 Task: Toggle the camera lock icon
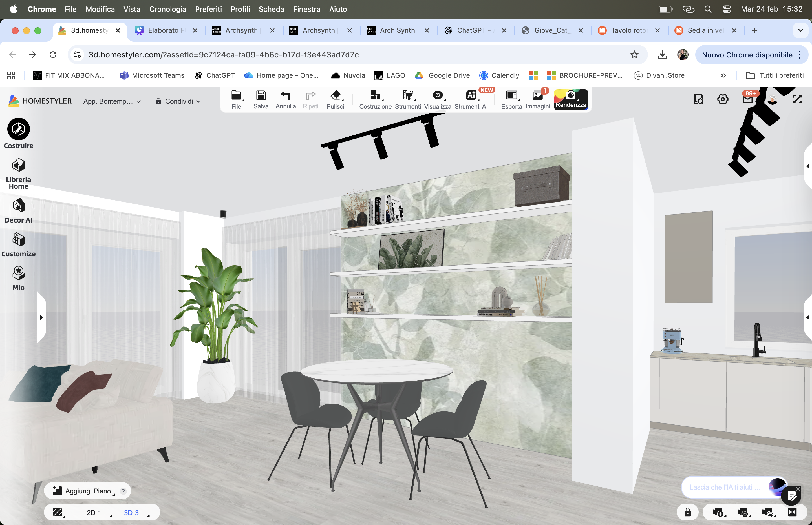coord(687,512)
